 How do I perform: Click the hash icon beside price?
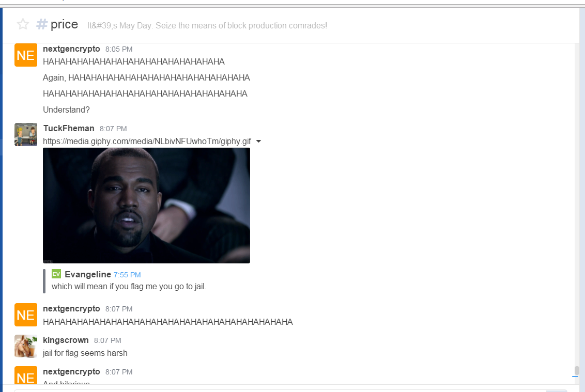coord(42,25)
